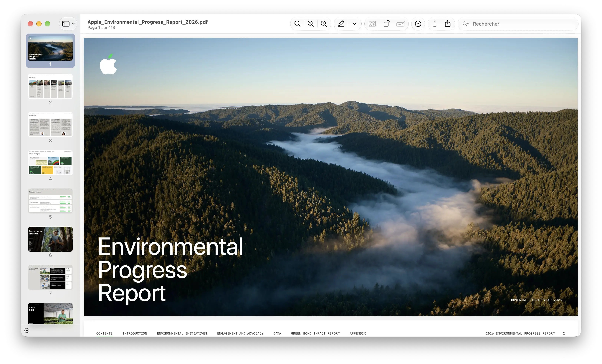602x364 pixels.
Task: Click the zoom out magnifier icon
Action: [x=297, y=24]
